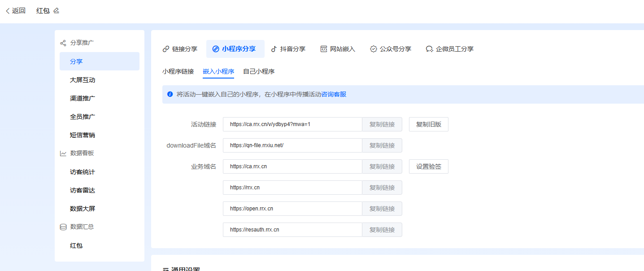This screenshot has width=644, height=271.
Task: Click the pencil edit icon beside 红包 title
Action: (x=56, y=11)
